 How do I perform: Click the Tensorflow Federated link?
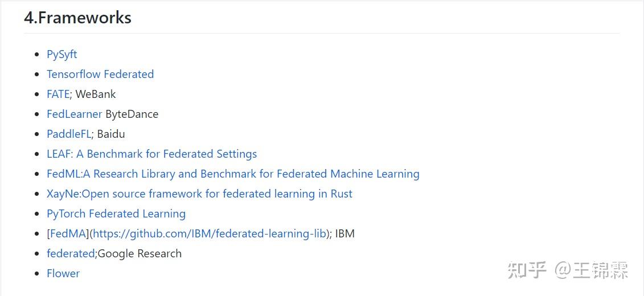[x=100, y=75]
